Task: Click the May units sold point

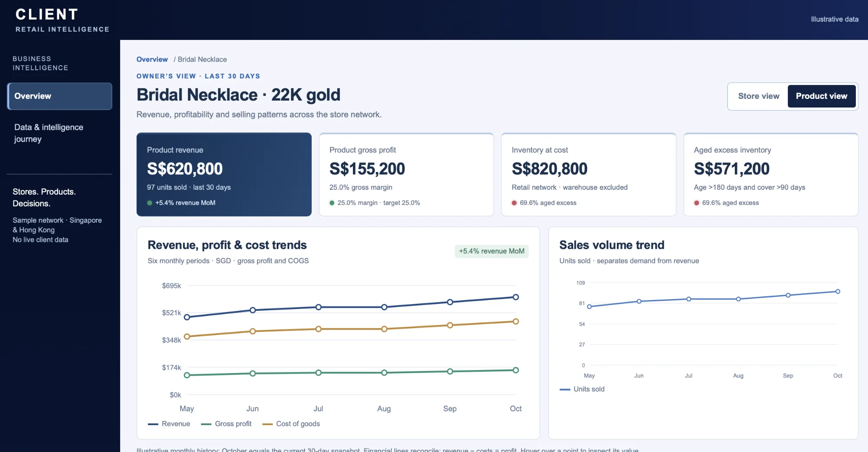Action: pyautogui.click(x=589, y=307)
